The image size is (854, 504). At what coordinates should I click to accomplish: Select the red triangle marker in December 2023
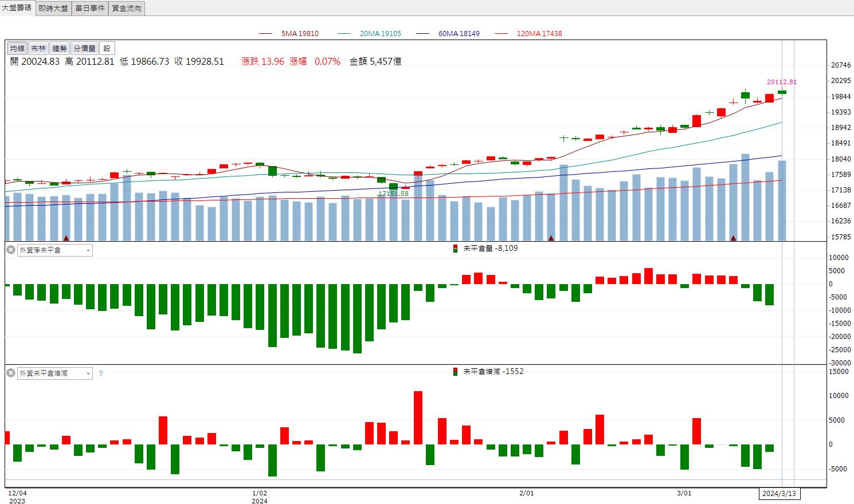coord(66,238)
